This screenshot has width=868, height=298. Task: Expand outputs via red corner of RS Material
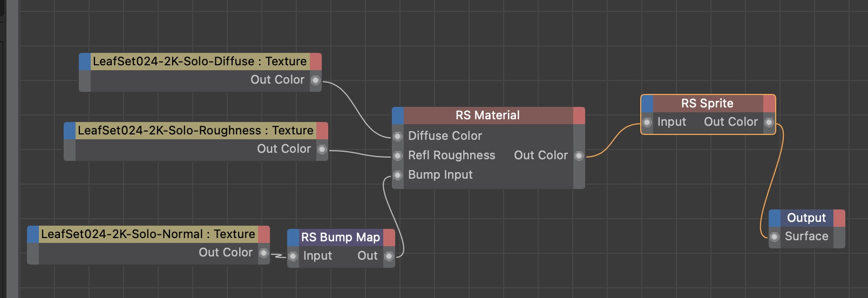[579, 116]
